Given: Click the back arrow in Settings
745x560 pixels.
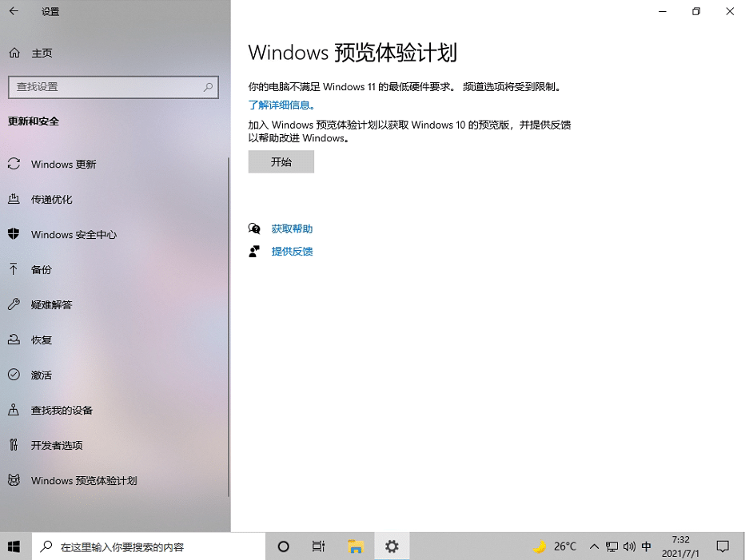Looking at the screenshot, I should point(12,12).
